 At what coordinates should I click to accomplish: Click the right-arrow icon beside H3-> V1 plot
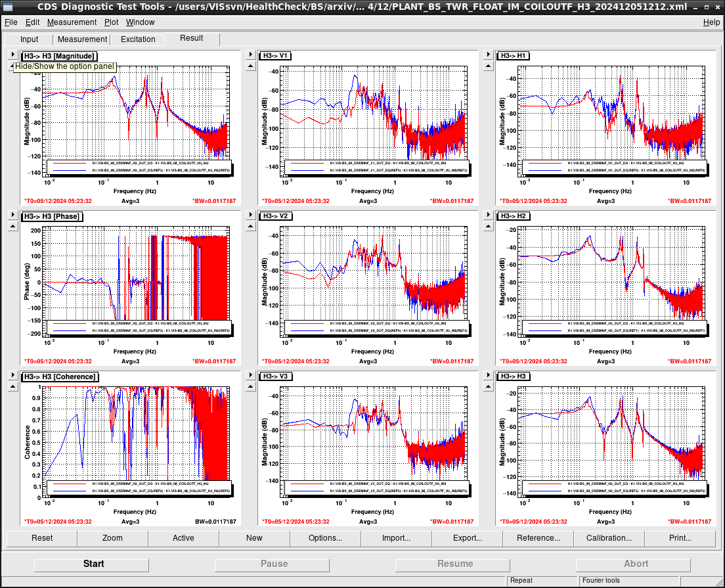tap(251, 55)
